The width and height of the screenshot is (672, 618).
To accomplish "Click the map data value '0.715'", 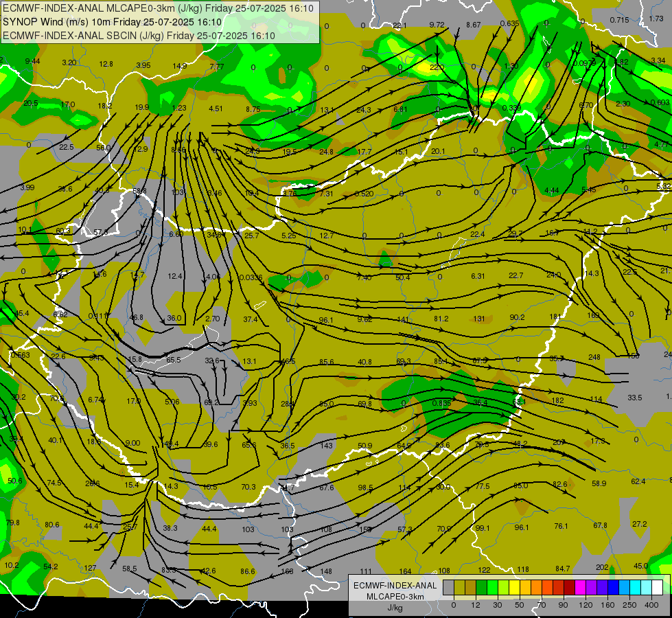I will pos(620,20).
